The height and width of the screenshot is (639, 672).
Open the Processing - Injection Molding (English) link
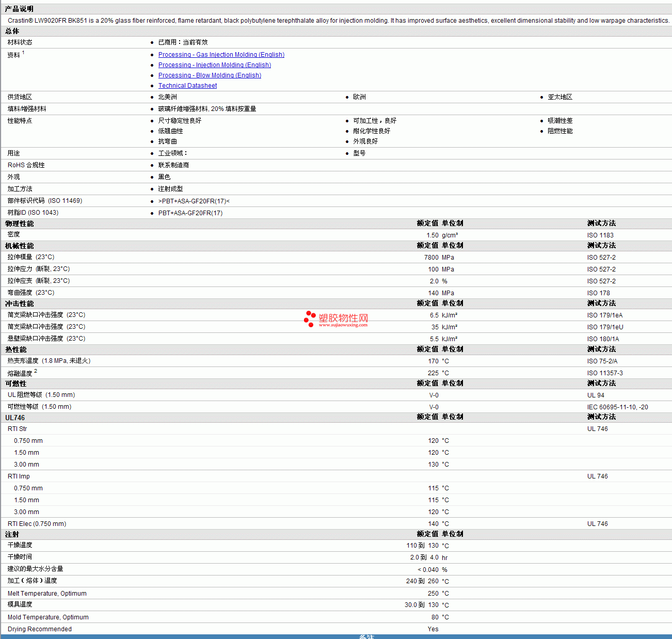click(x=214, y=65)
